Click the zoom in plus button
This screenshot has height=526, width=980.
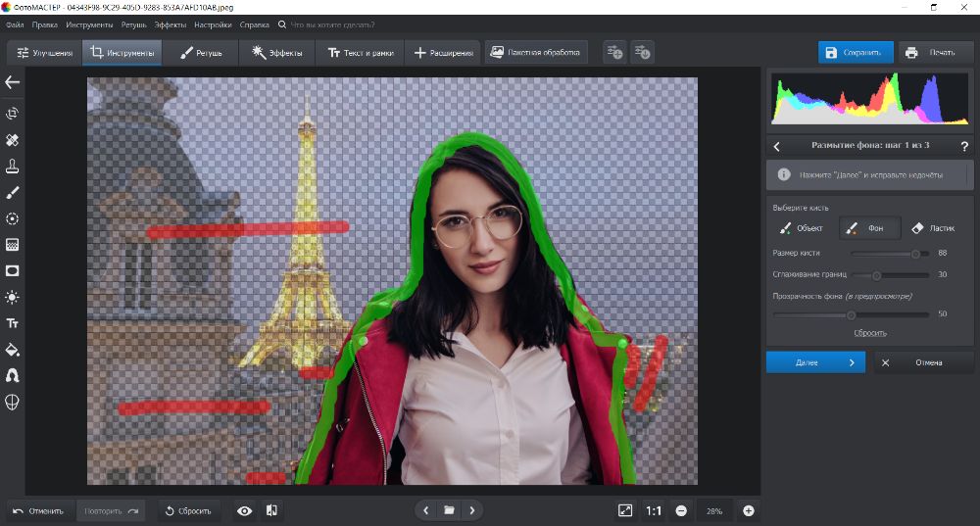click(749, 510)
